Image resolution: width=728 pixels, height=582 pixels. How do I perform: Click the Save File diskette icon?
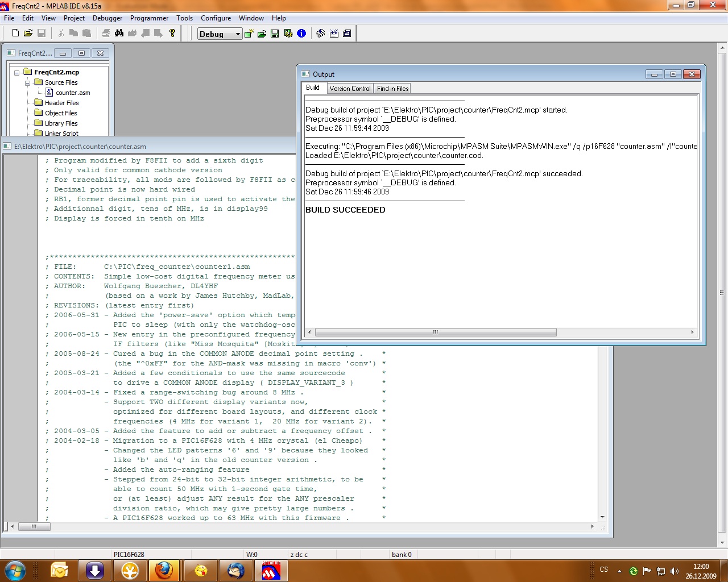[x=41, y=34]
